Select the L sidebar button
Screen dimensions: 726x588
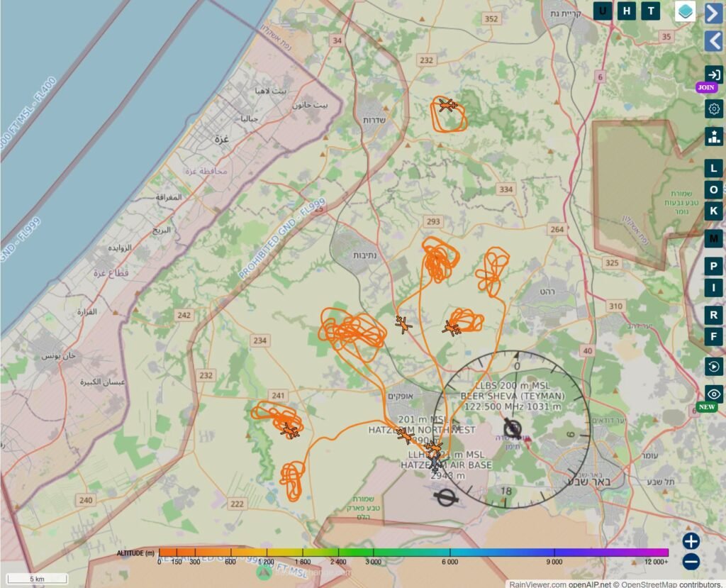pyautogui.click(x=714, y=167)
